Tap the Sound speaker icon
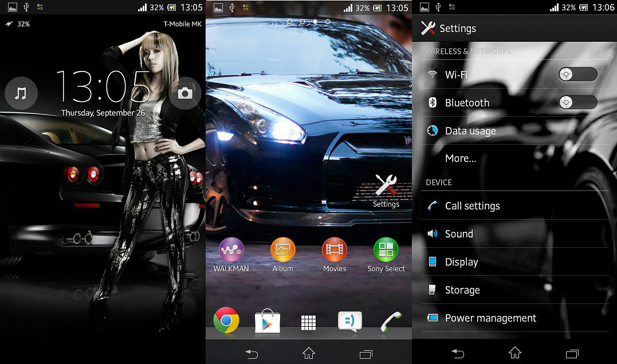This screenshot has width=617, height=364. coord(433,234)
